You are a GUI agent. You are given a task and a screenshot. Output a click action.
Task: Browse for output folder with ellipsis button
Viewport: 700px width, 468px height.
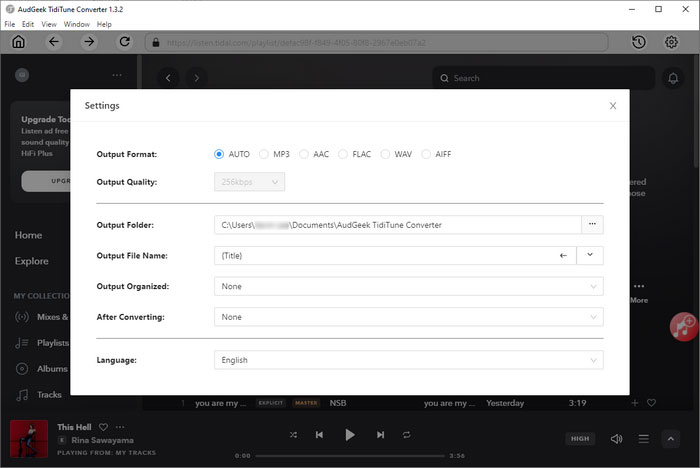coord(592,225)
